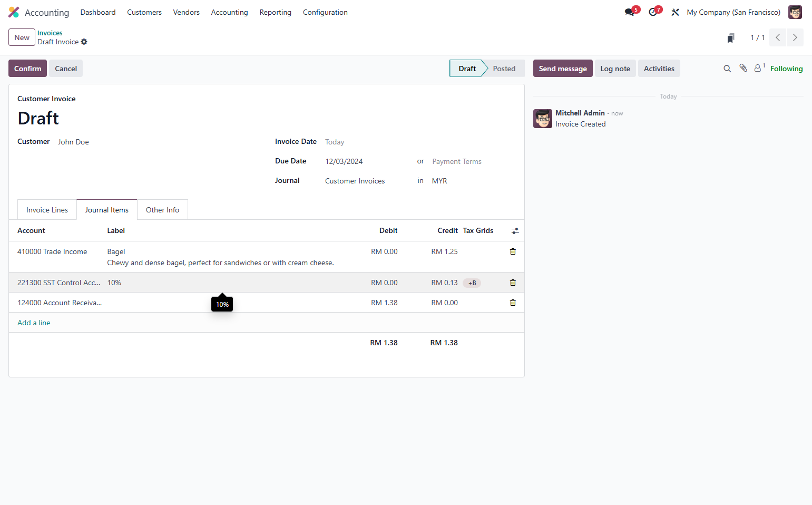Search messages in chatter

pyautogui.click(x=727, y=69)
